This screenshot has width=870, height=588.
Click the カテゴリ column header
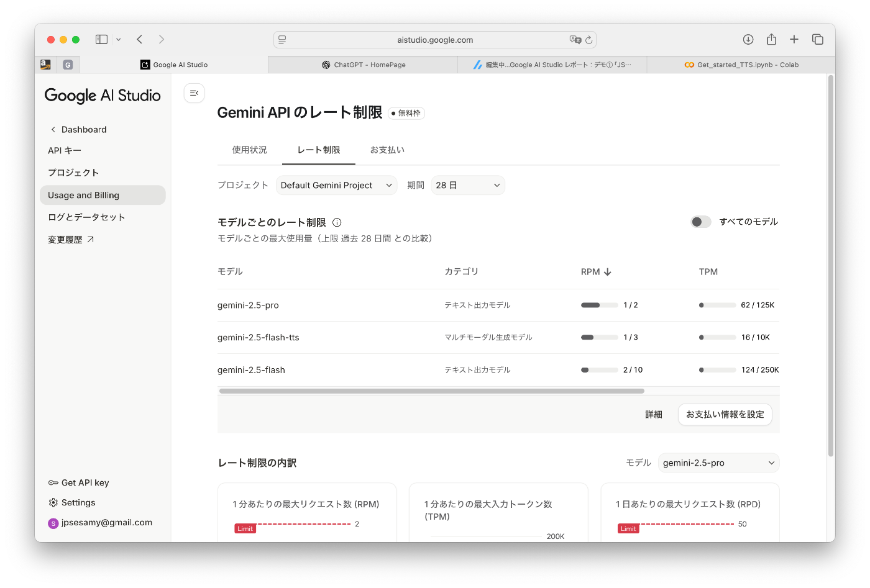tap(462, 272)
